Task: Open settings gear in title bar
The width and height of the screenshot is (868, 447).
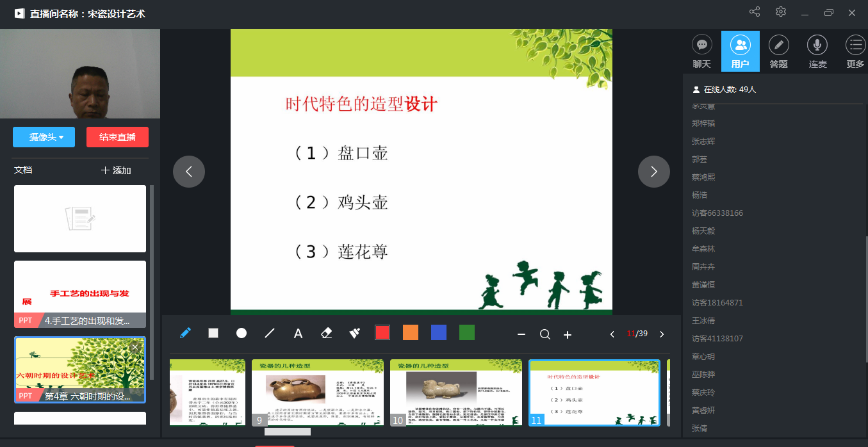Action: [x=780, y=12]
